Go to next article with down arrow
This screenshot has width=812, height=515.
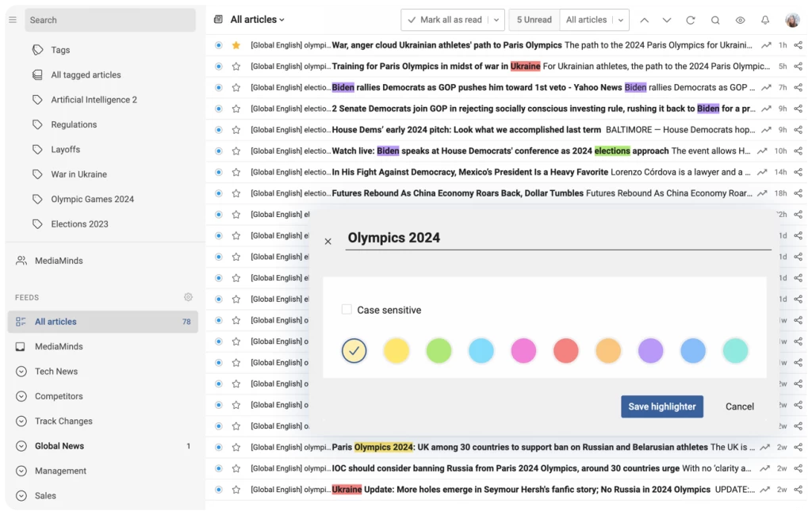click(667, 20)
